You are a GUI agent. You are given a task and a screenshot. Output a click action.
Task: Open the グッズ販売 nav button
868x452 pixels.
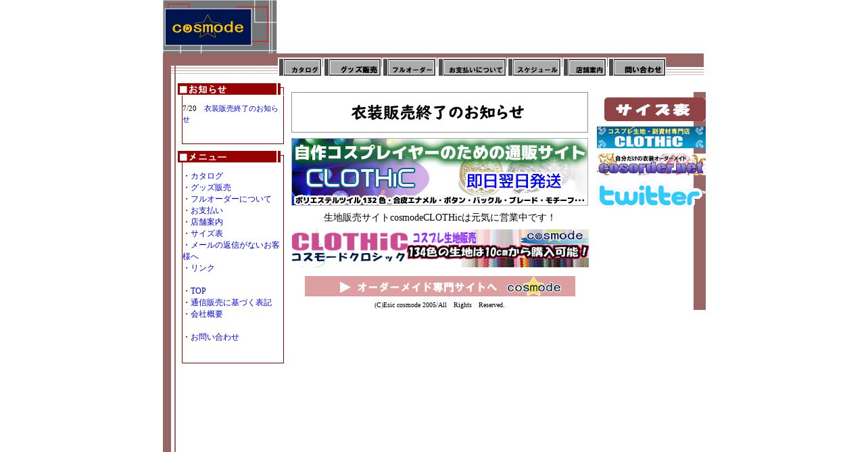click(x=353, y=67)
